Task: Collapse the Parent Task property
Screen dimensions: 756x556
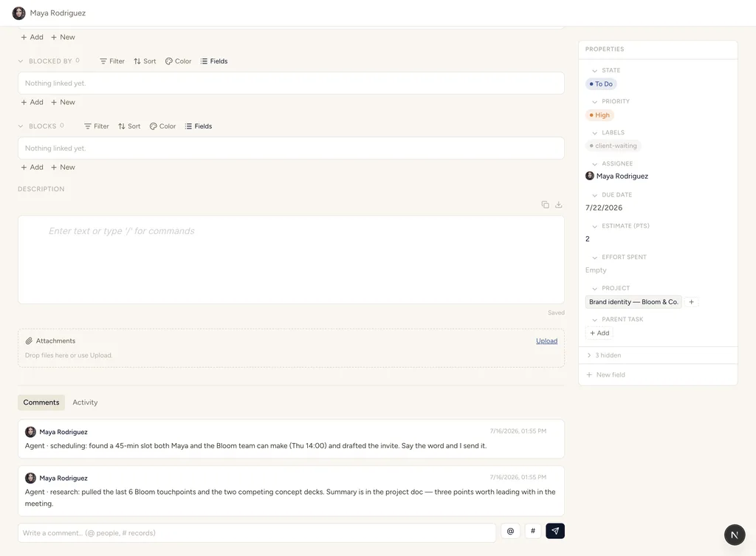Action: click(x=594, y=319)
